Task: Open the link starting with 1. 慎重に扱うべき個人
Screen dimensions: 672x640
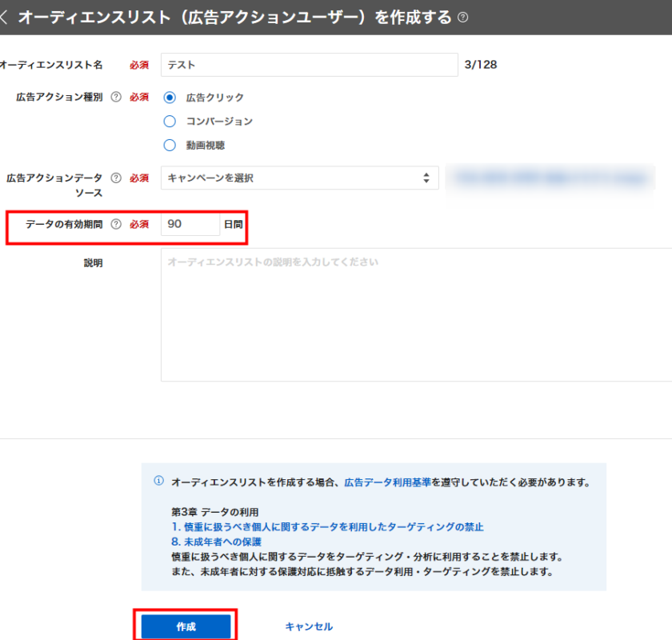Action: [x=327, y=527]
